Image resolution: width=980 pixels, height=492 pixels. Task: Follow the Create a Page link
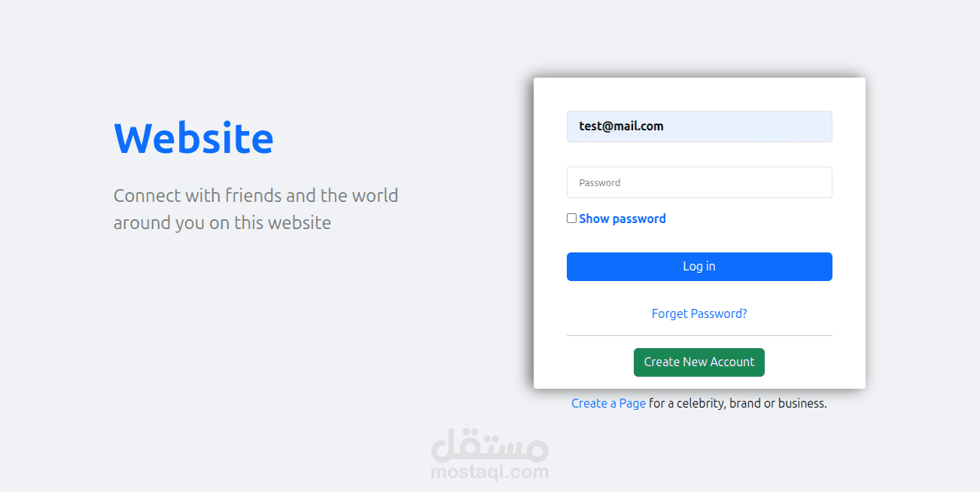(608, 403)
